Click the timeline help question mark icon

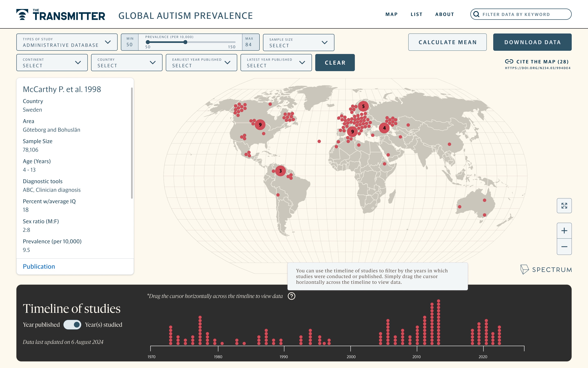(x=291, y=296)
